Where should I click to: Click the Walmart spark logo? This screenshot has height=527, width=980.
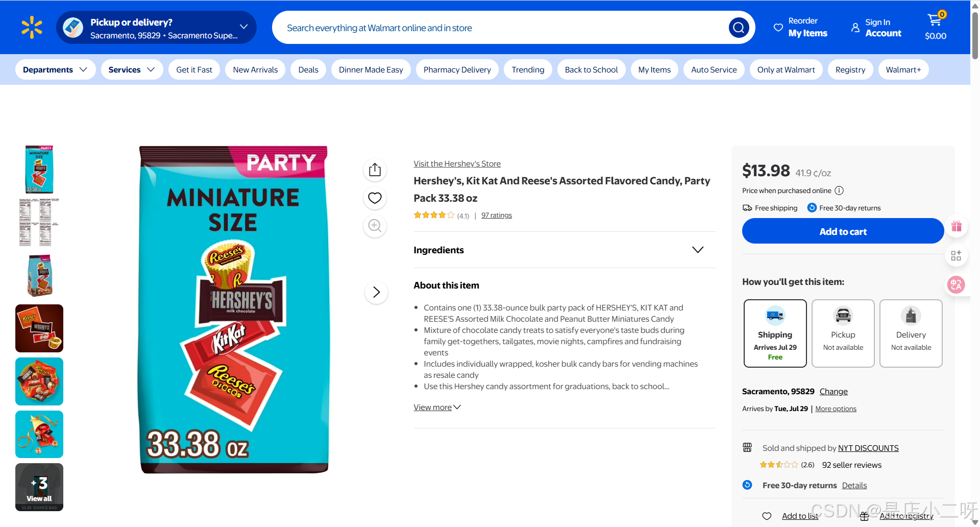32,28
